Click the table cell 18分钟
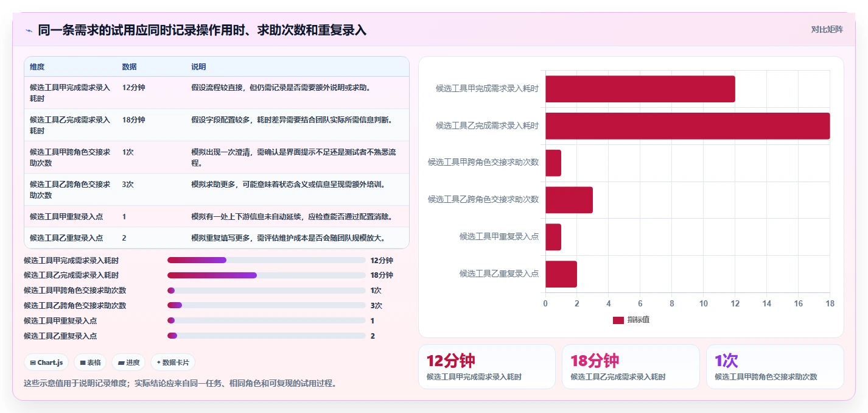The height and width of the screenshot is (413, 868). pyautogui.click(x=133, y=120)
